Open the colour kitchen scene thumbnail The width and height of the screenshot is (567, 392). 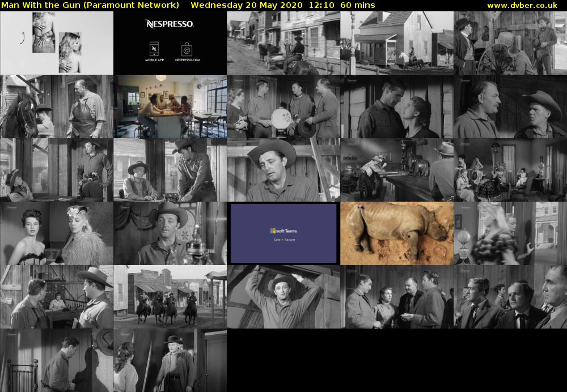(170, 106)
